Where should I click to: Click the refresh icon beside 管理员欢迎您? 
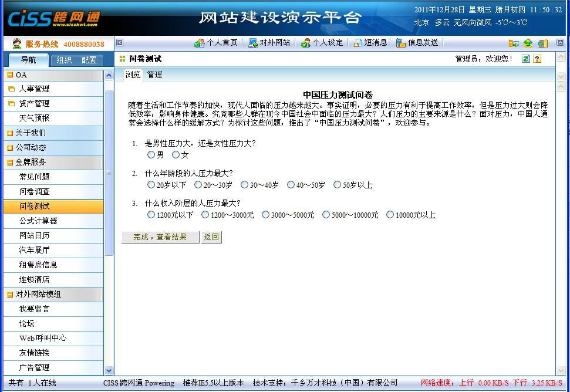click(x=526, y=58)
